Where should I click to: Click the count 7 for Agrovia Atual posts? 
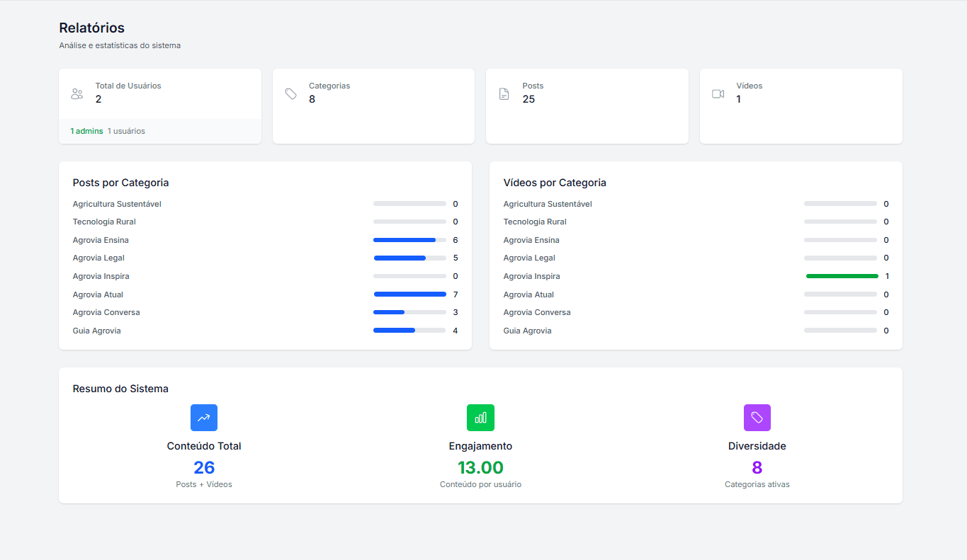[x=456, y=295]
